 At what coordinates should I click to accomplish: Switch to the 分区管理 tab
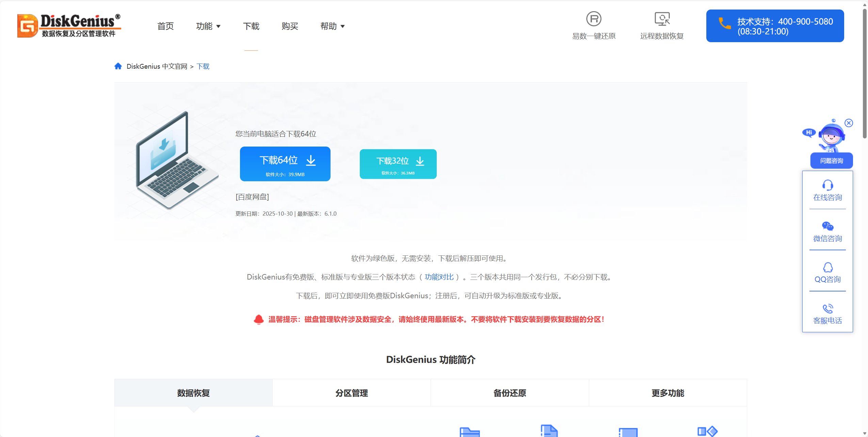click(x=352, y=393)
